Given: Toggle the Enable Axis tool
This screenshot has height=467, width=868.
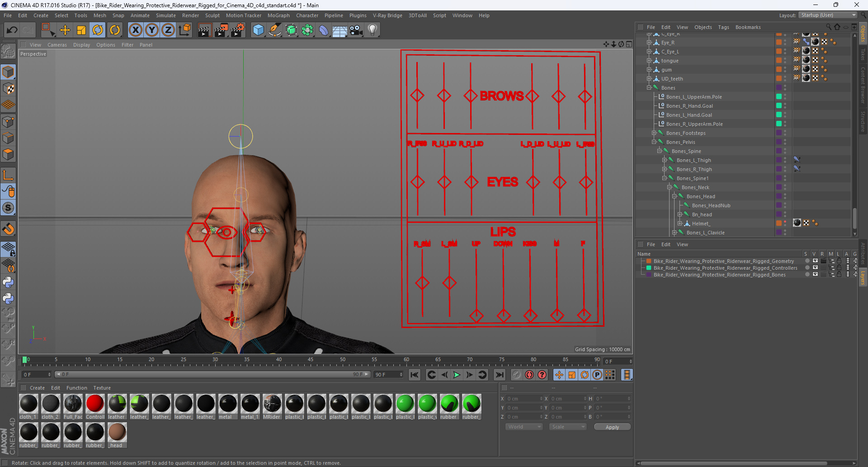Looking at the screenshot, I should 8,175.
